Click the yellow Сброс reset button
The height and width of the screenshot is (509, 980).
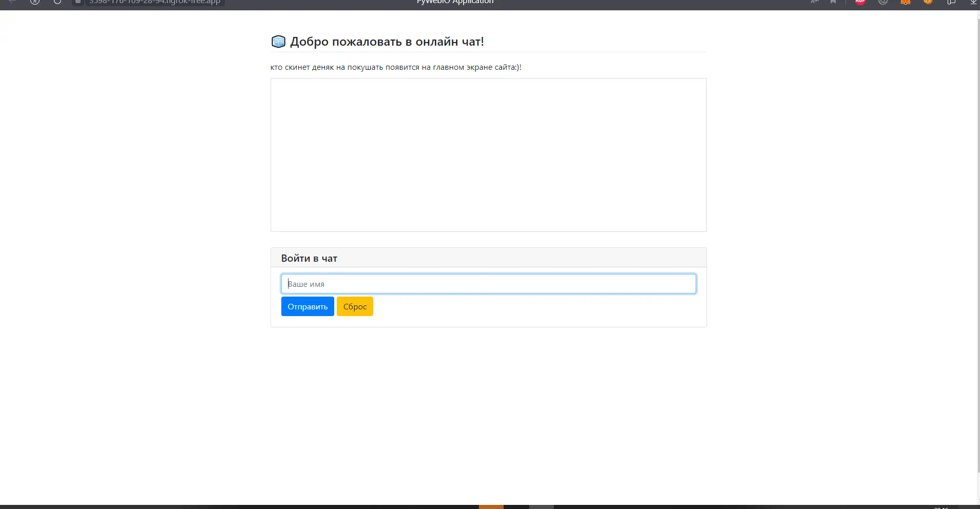click(355, 306)
